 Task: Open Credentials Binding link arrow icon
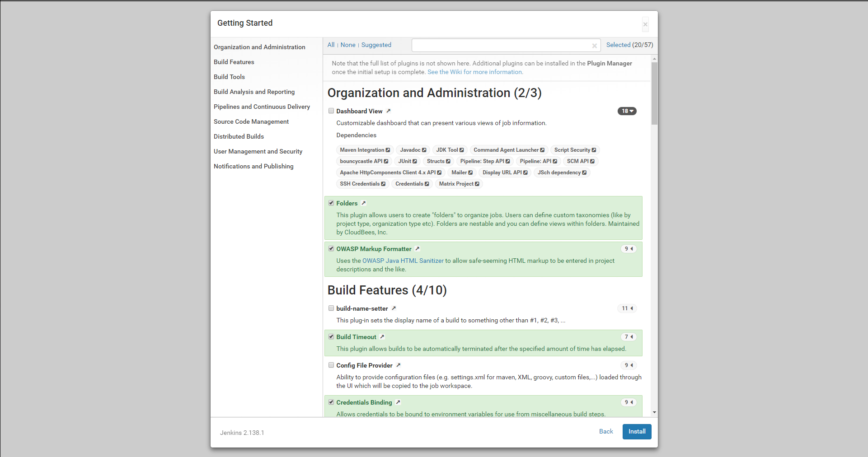click(398, 402)
